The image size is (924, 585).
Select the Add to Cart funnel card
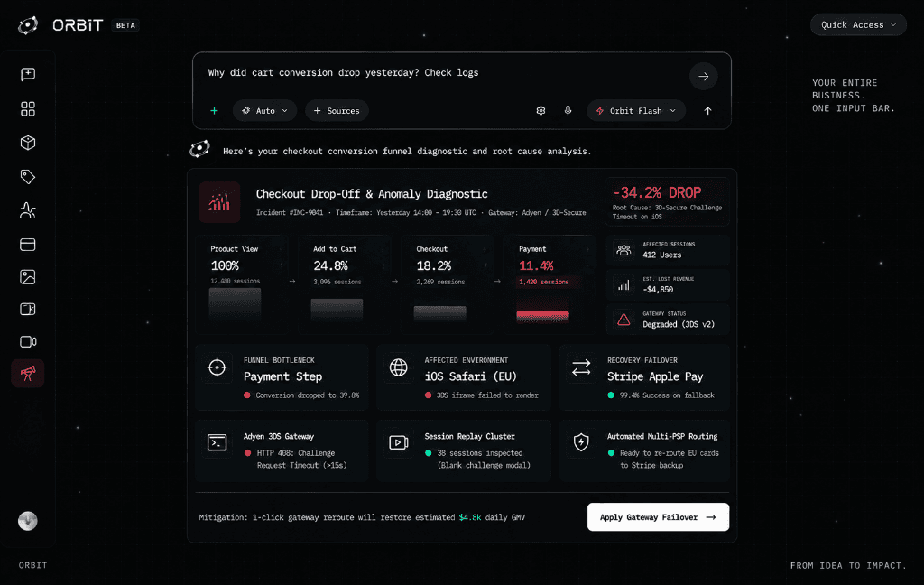click(345, 284)
